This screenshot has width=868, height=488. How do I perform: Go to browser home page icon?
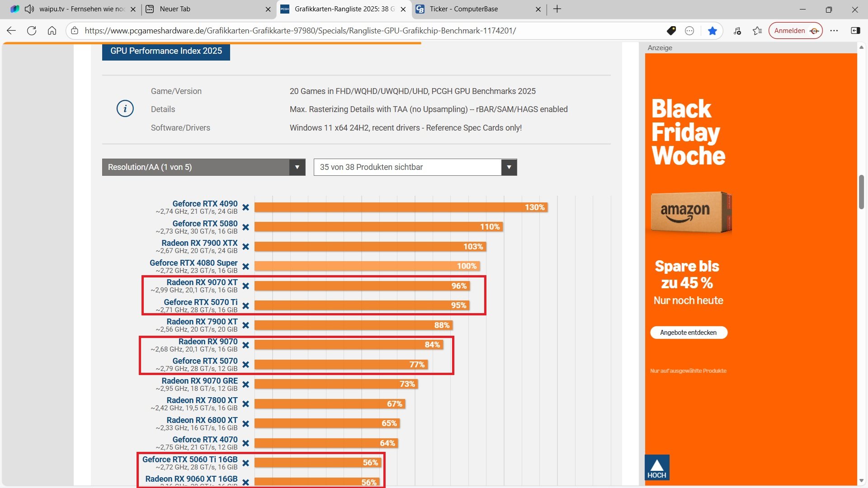[x=52, y=31]
